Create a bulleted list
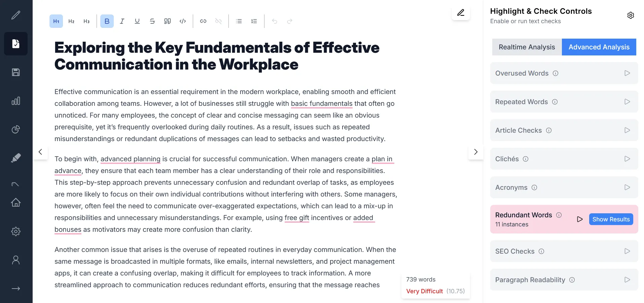644x303 pixels. pyautogui.click(x=239, y=21)
